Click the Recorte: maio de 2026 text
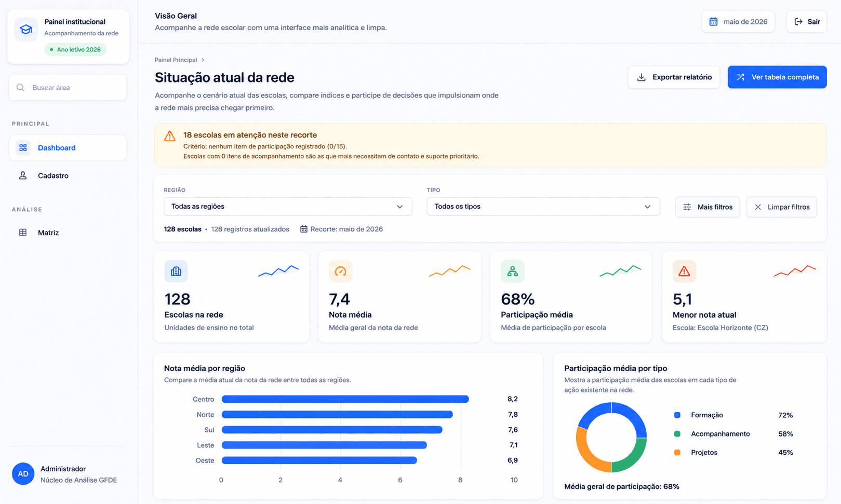Screen dimensions: 841x504 pos(346,229)
